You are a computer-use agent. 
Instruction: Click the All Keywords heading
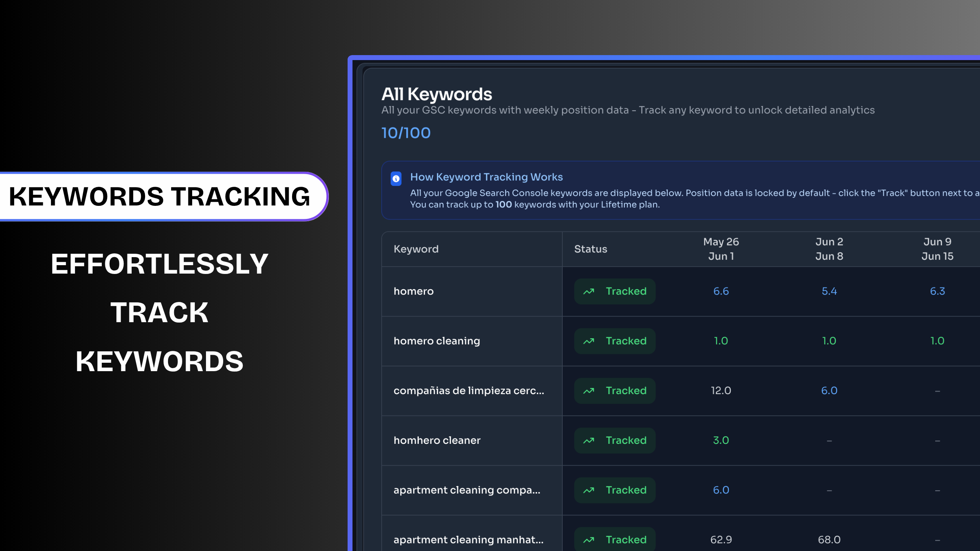pos(436,94)
